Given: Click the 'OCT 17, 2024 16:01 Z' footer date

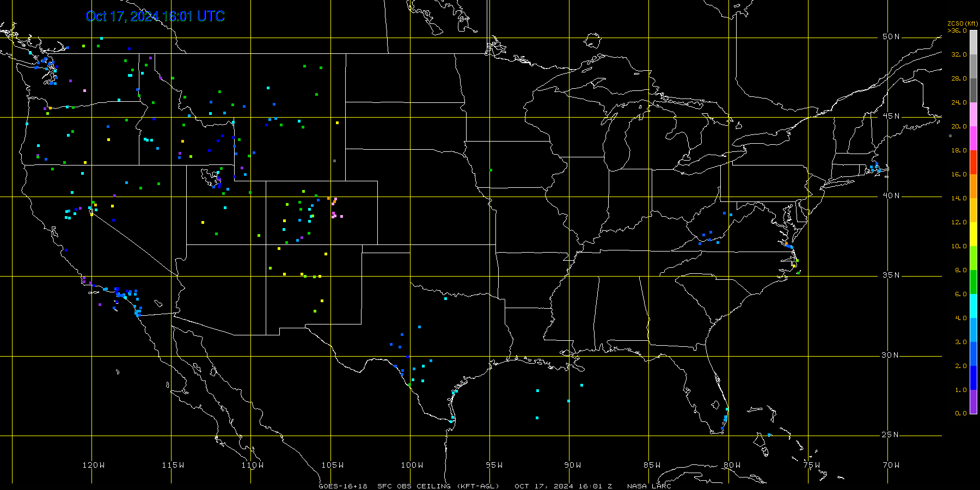Looking at the screenshot, I should coord(563,486).
